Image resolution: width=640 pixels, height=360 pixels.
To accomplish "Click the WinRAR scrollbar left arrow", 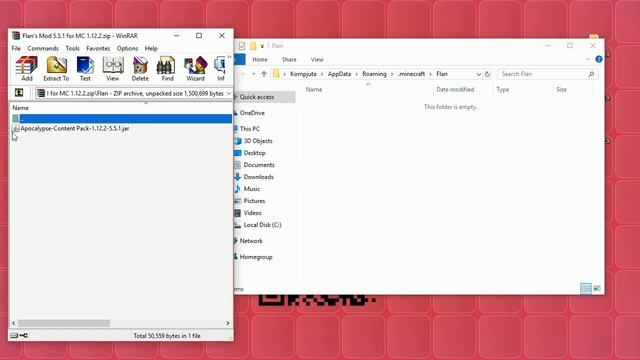I will (13, 323).
